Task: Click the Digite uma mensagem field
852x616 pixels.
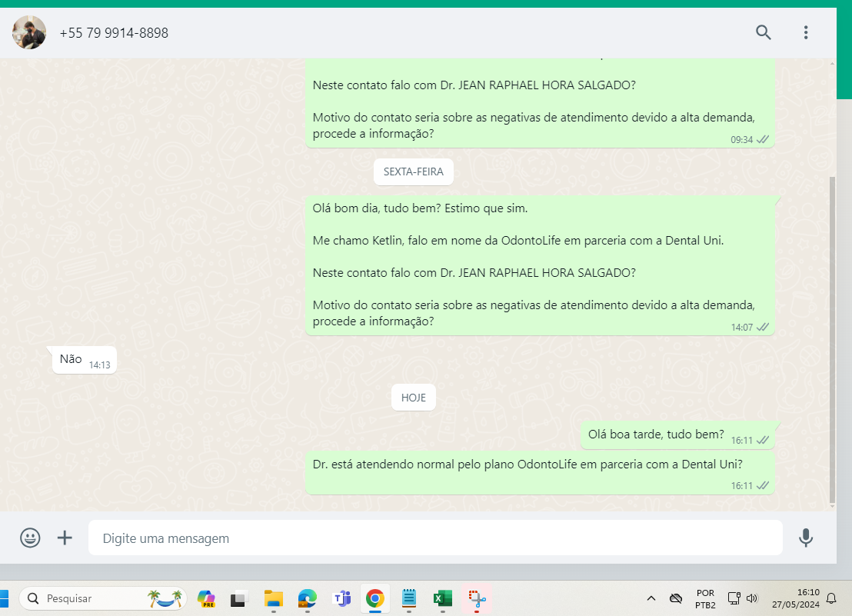Action: [x=435, y=538]
